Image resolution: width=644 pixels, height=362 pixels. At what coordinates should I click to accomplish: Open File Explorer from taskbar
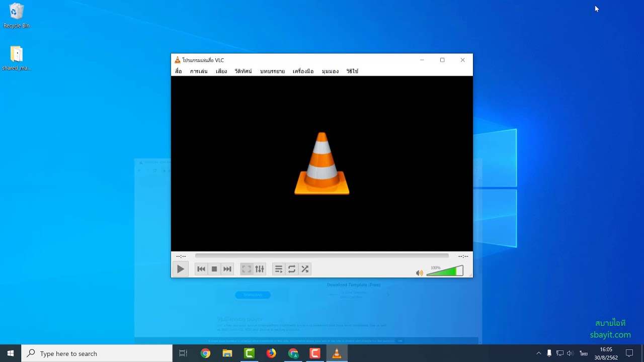[x=227, y=353]
